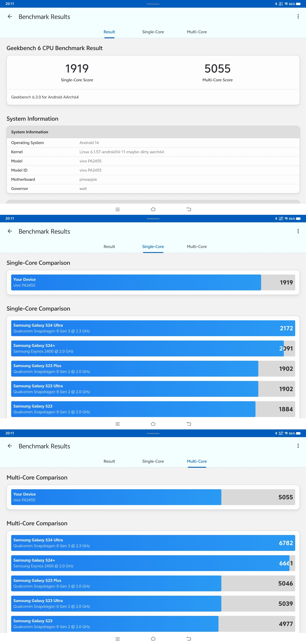306x644 pixels.
Task: Tap Governor row showing walt
Action: click(153, 189)
